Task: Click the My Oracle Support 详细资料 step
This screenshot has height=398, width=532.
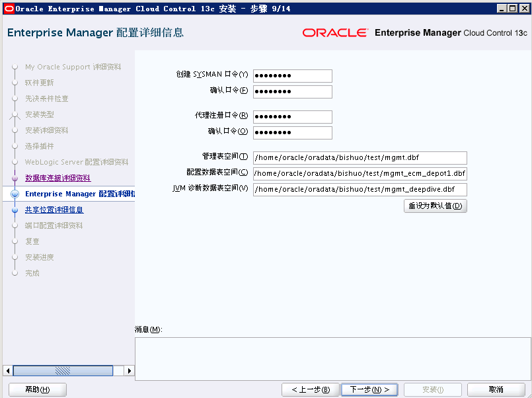Action: (x=73, y=67)
